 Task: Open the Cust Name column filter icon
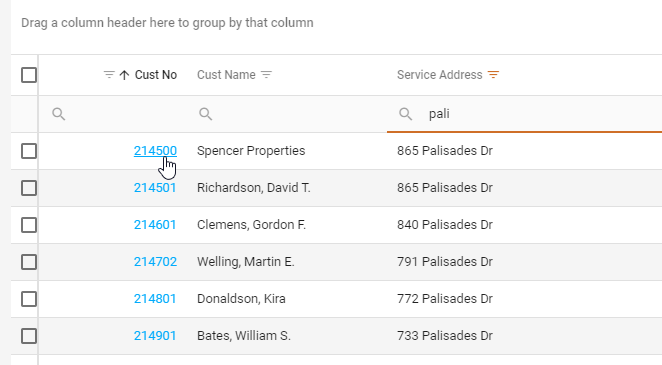(x=266, y=75)
